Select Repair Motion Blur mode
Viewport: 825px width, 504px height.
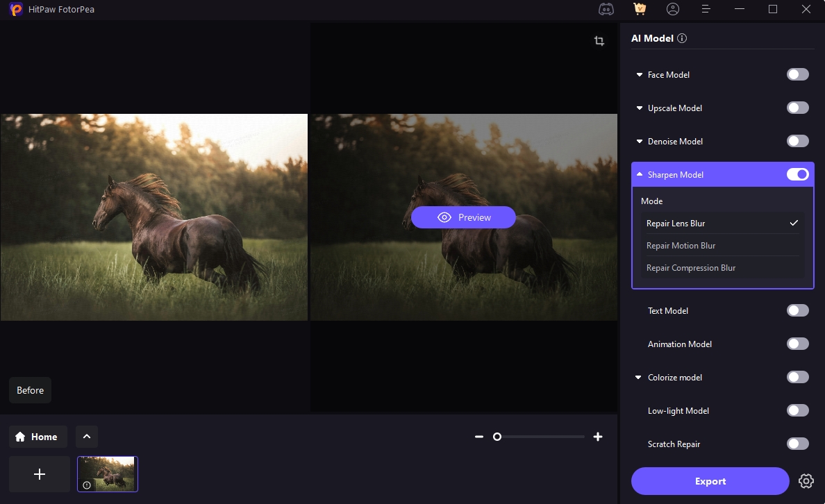[722, 245]
